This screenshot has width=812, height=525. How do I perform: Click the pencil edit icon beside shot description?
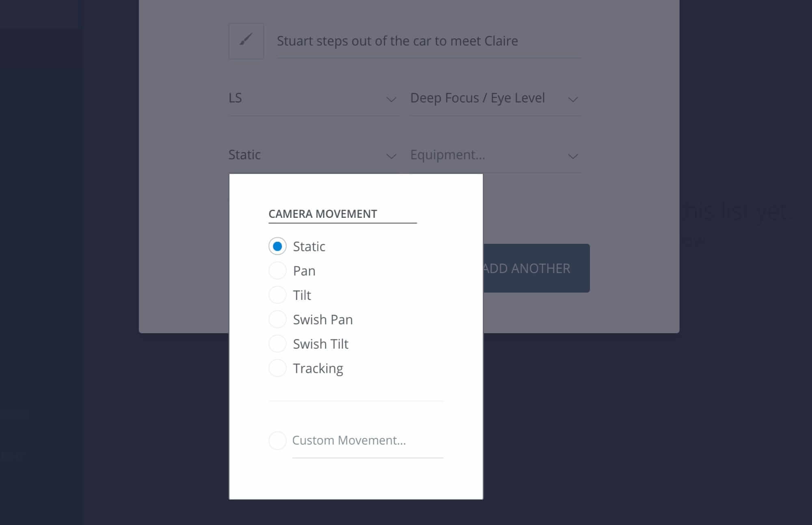click(x=246, y=41)
